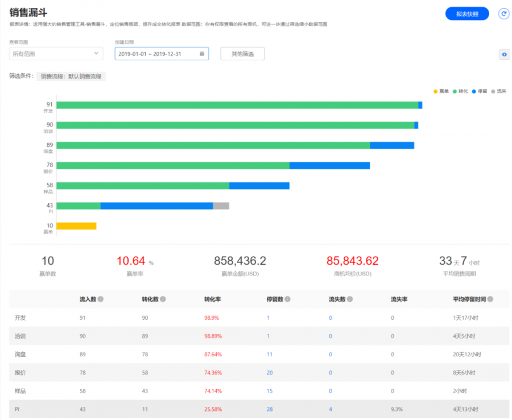Click the 10.64 赢单率 value
Viewport: 512px width, 420px height.
[131, 261]
